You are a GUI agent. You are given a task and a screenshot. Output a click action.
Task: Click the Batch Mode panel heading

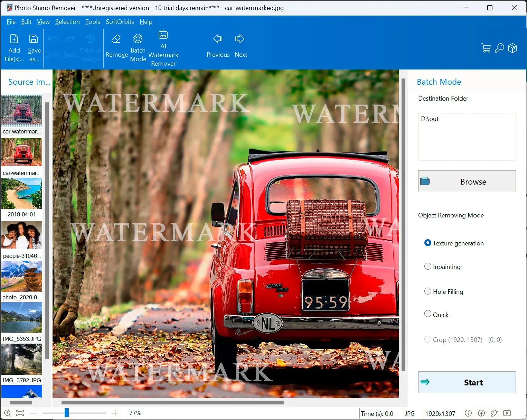[x=439, y=82]
